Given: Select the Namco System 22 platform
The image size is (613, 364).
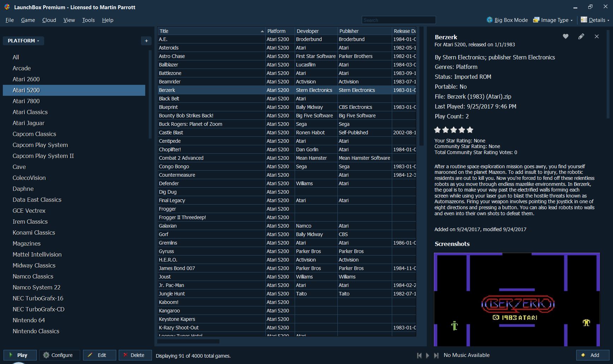Looking at the screenshot, I should pos(74,287).
